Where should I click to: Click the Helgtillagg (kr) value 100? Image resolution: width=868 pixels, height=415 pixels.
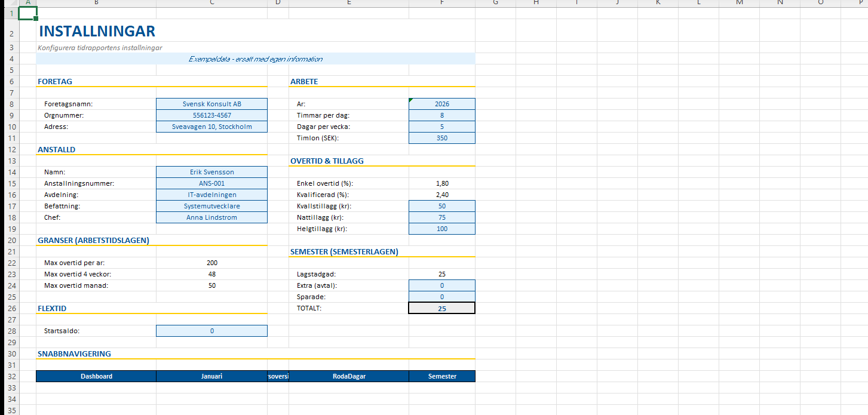pos(442,229)
